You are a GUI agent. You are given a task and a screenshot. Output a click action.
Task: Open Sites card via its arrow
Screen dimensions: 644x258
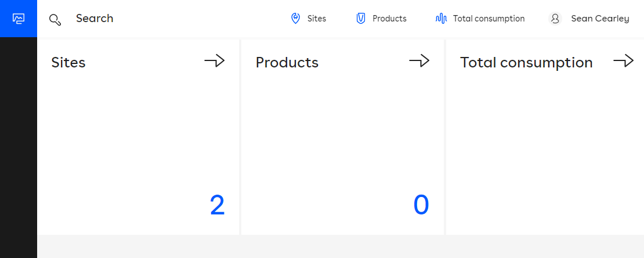(x=214, y=61)
